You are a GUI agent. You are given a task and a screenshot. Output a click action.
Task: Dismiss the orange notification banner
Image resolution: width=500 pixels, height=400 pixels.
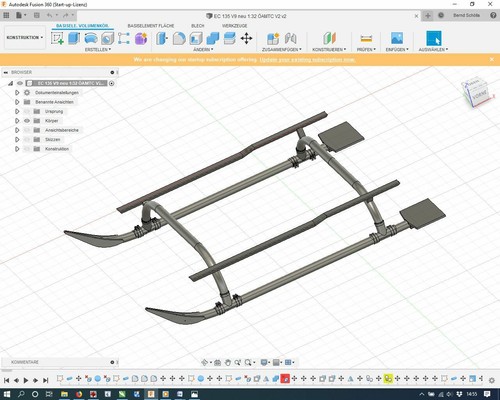pos(492,59)
